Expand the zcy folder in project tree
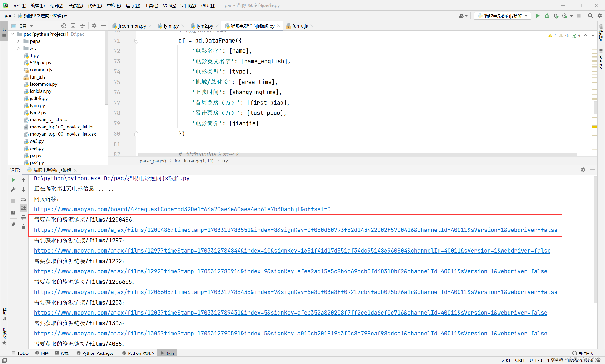Viewport: 605px width, 364px height. pyautogui.click(x=18, y=48)
